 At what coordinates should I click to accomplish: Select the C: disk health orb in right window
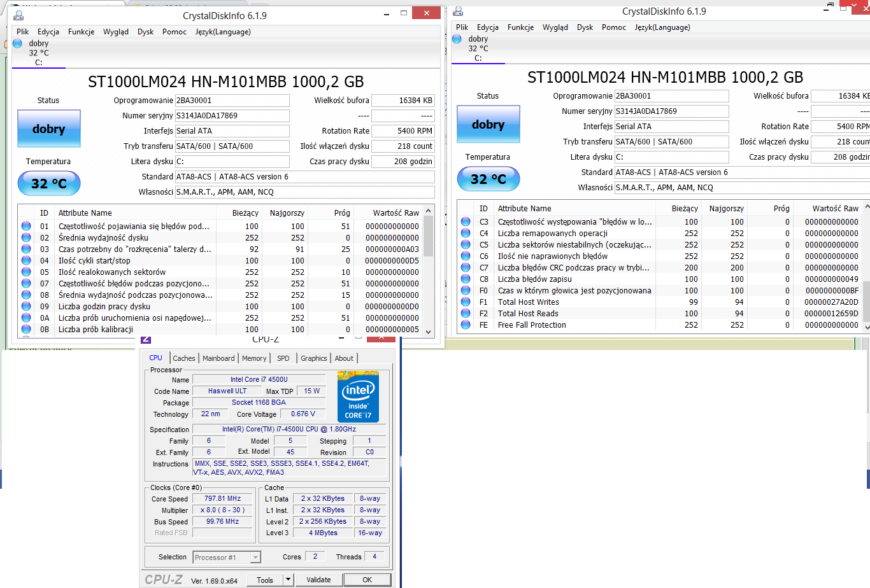pos(457,39)
